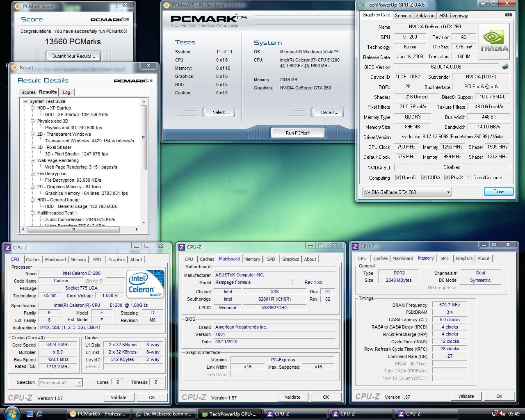This screenshot has height=420, width=525.
Task: Open the MSI Giveaway tab
Action: [x=453, y=16]
